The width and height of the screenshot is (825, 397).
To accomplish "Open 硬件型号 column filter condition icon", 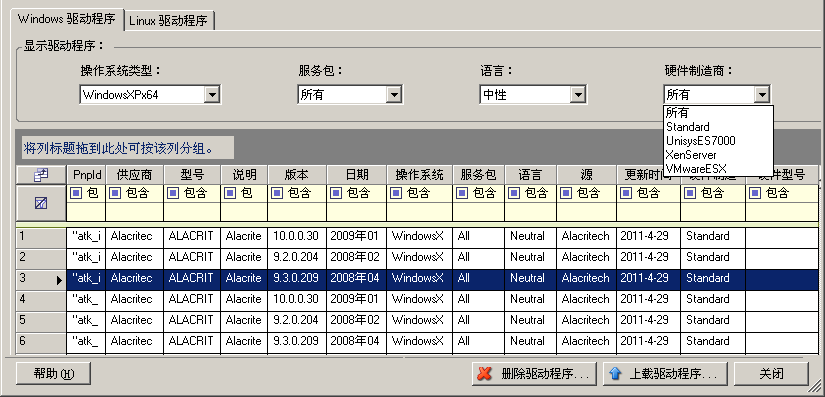I will pyautogui.click(x=755, y=193).
